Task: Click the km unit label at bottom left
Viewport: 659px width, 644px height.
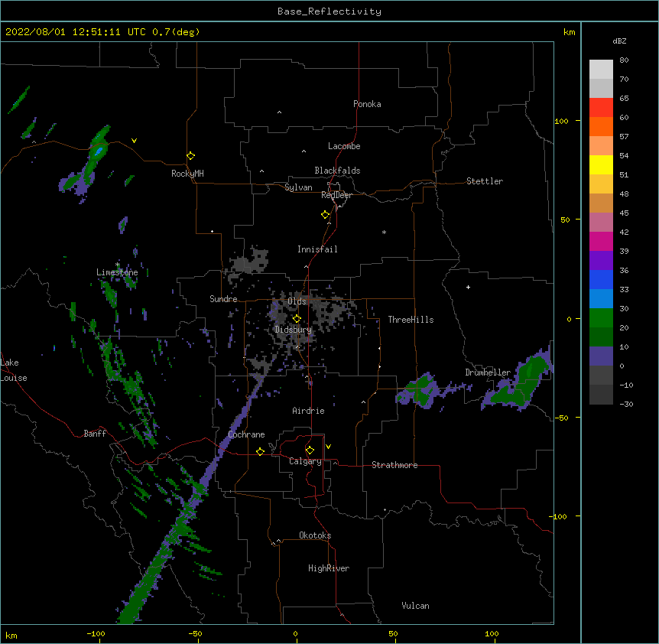Action: tap(11, 635)
